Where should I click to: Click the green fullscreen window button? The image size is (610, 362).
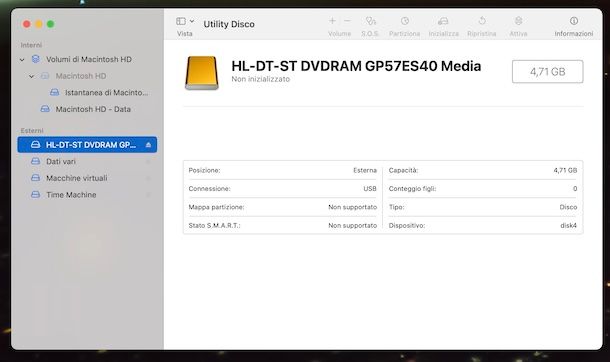point(51,24)
